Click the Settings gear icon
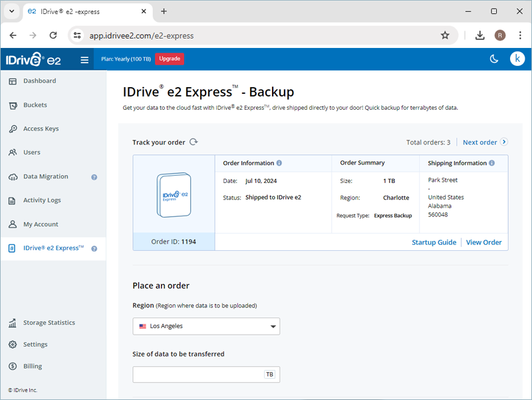 (13, 344)
